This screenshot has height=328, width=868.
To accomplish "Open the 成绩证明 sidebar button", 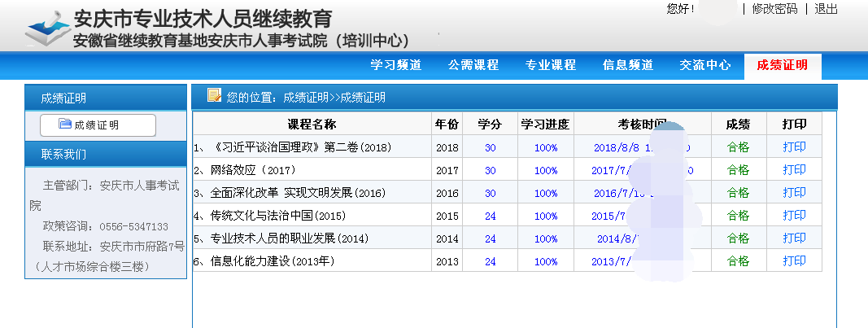I will (98, 125).
